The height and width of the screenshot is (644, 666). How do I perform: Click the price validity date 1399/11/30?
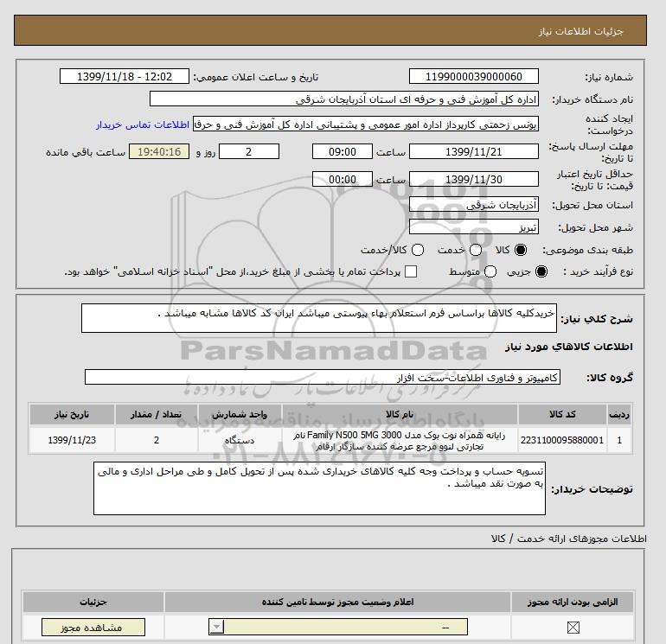click(474, 179)
